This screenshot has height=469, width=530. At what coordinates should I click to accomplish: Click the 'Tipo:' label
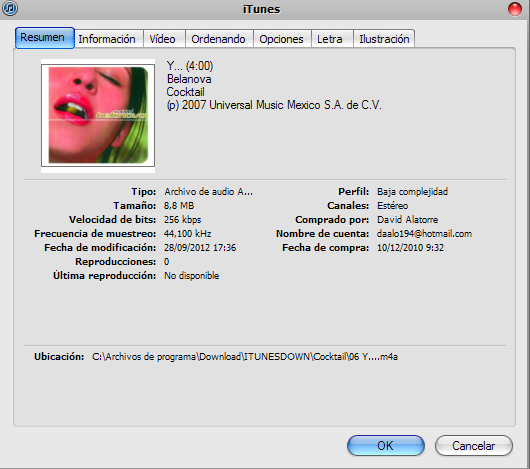tap(144, 192)
